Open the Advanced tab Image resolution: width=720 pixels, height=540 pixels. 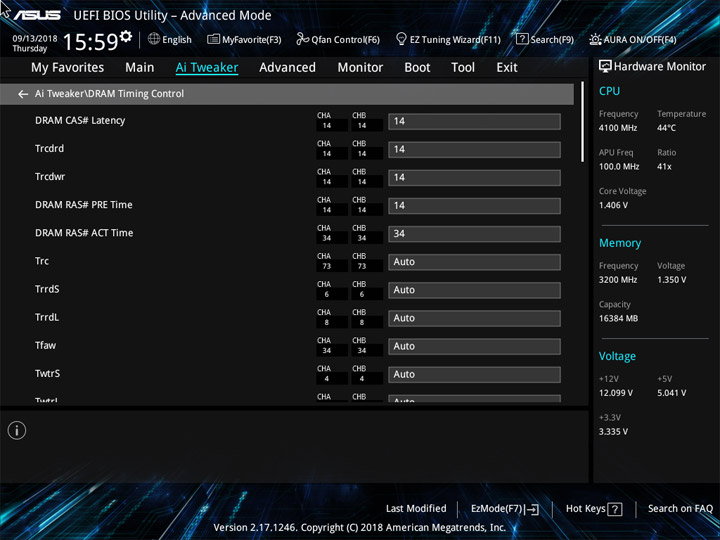tap(287, 68)
